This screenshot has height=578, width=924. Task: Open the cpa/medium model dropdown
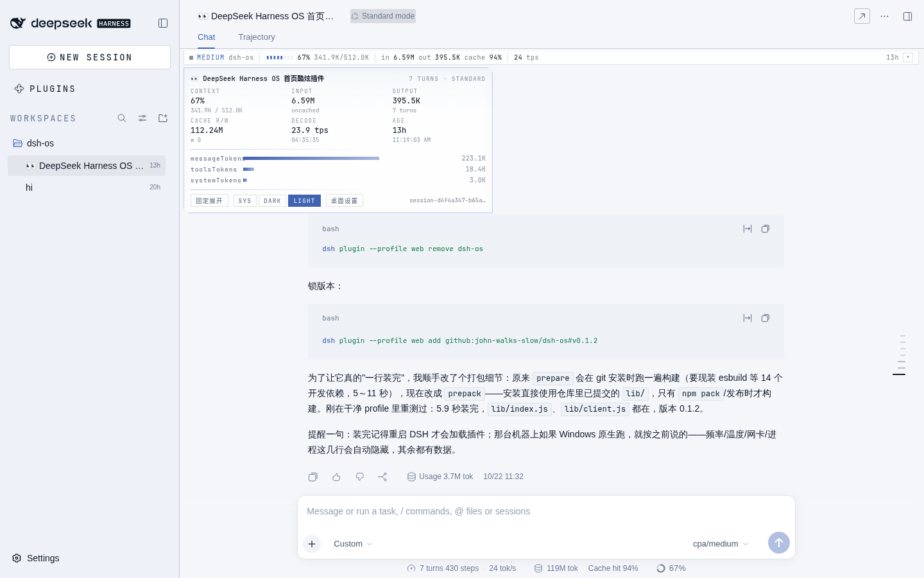pos(721,544)
